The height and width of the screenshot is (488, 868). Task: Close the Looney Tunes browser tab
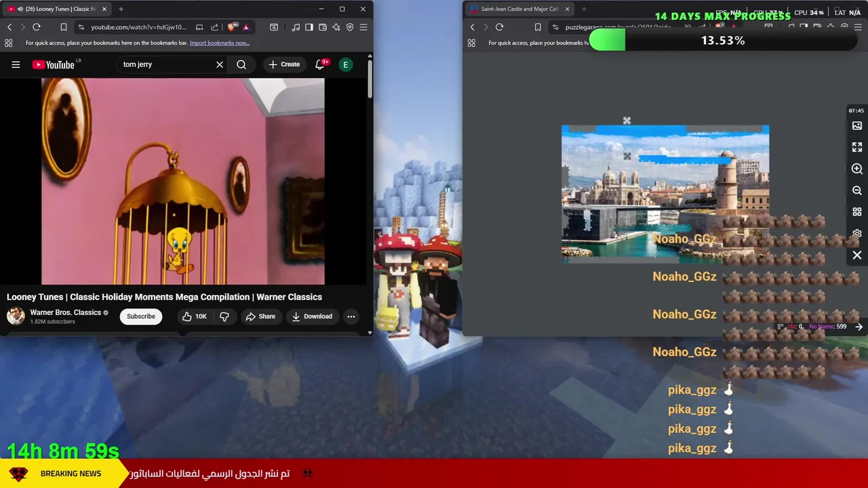click(104, 9)
